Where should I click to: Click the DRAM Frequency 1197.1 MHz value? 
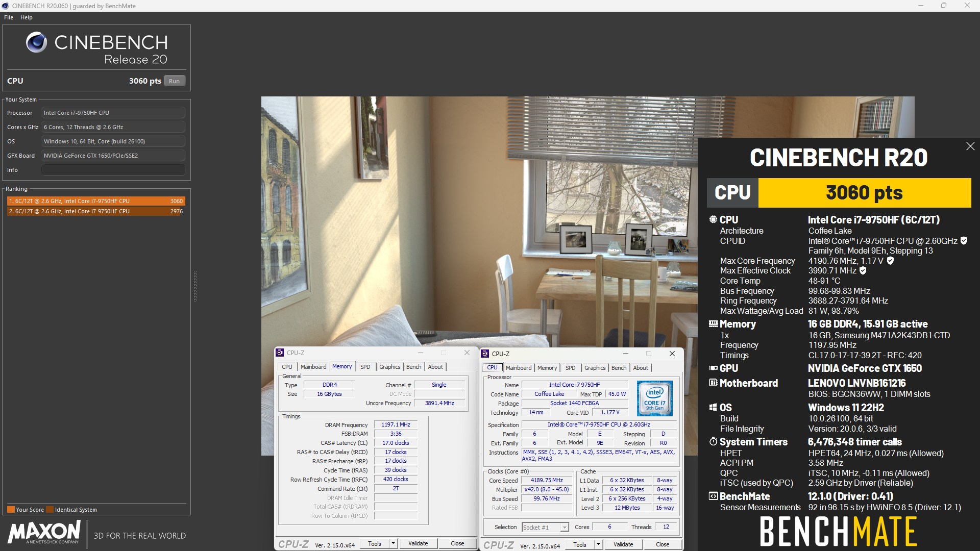click(396, 424)
